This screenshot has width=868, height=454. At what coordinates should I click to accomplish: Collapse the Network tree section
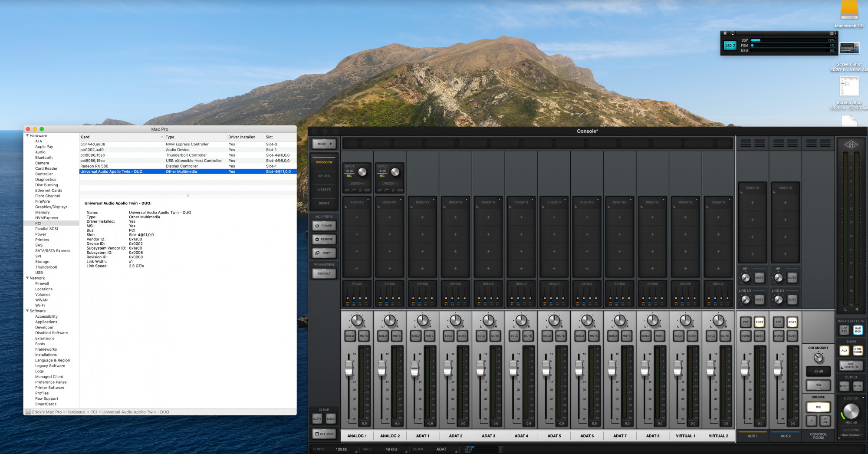tap(27, 278)
